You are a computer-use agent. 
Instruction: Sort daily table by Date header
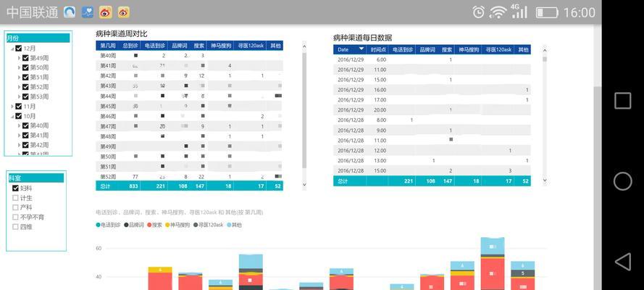[x=350, y=49]
